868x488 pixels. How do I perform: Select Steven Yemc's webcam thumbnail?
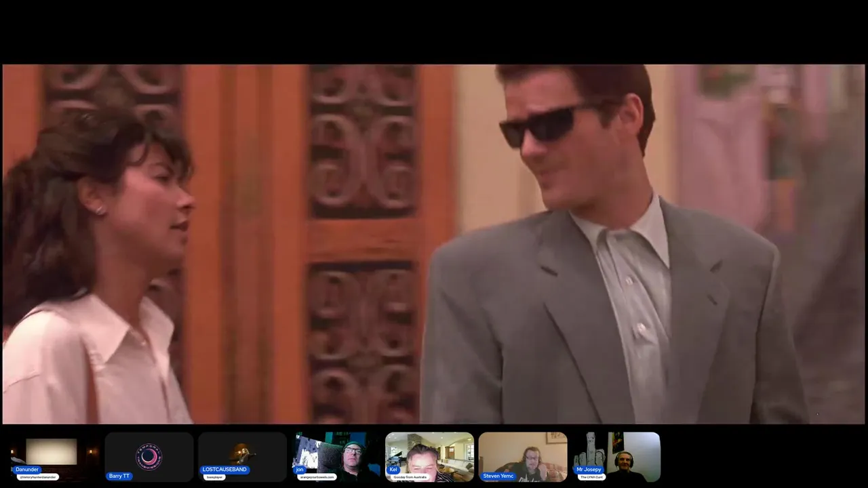click(523, 457)
